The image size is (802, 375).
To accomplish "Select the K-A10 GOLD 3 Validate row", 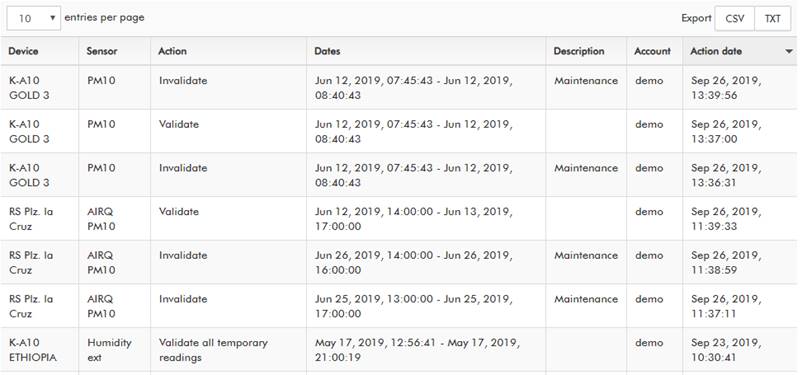I will click(398, 131).
